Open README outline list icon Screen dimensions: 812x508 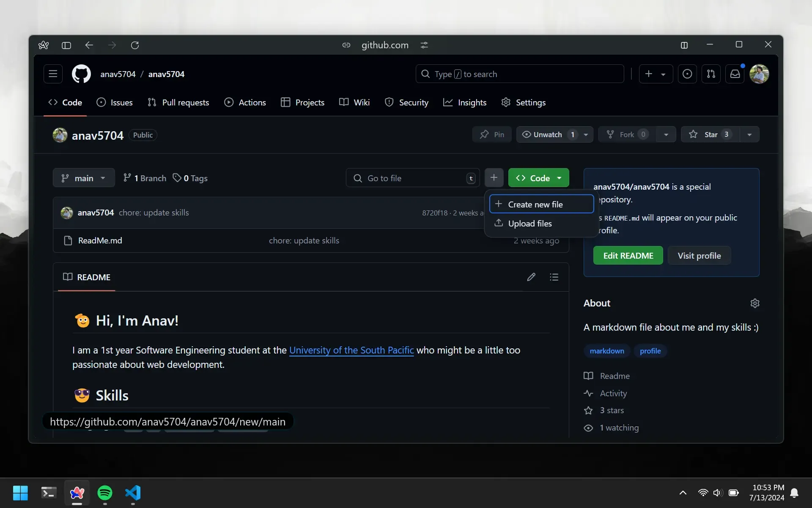554,277
